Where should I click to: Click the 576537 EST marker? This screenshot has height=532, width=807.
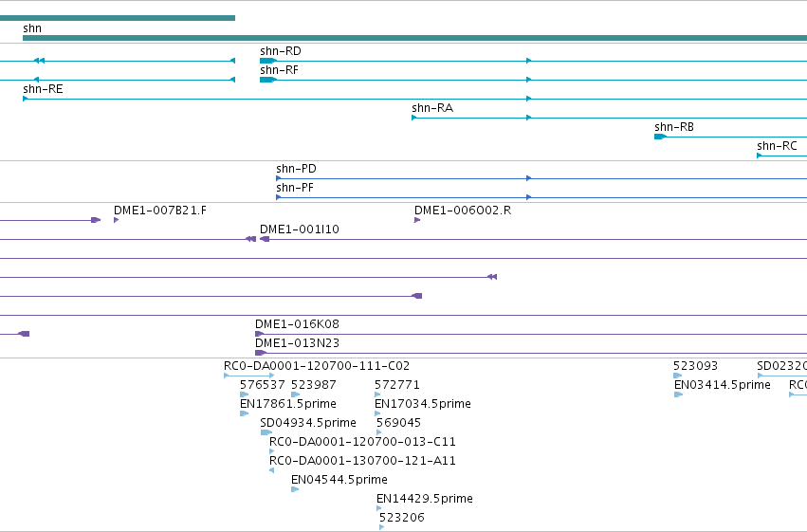pos(244,394)
